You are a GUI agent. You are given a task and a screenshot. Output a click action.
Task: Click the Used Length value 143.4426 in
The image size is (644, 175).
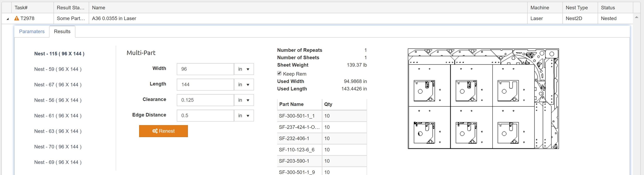(354, 89)
